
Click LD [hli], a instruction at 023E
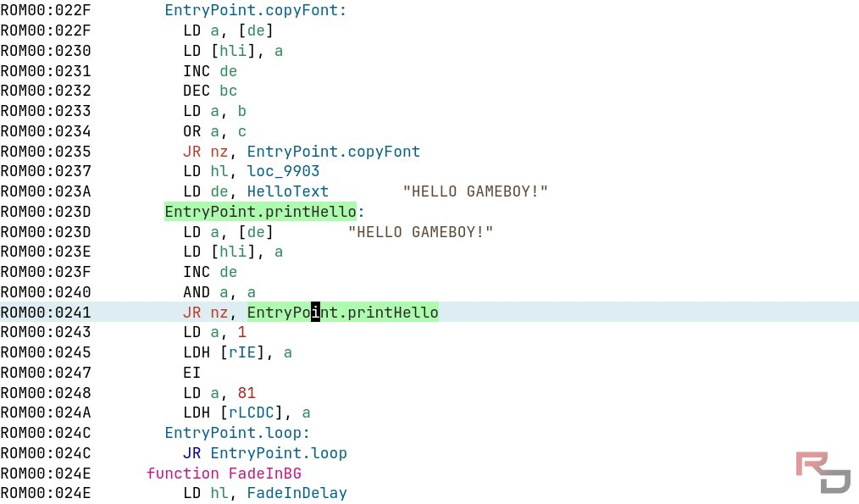click(233, 252)
